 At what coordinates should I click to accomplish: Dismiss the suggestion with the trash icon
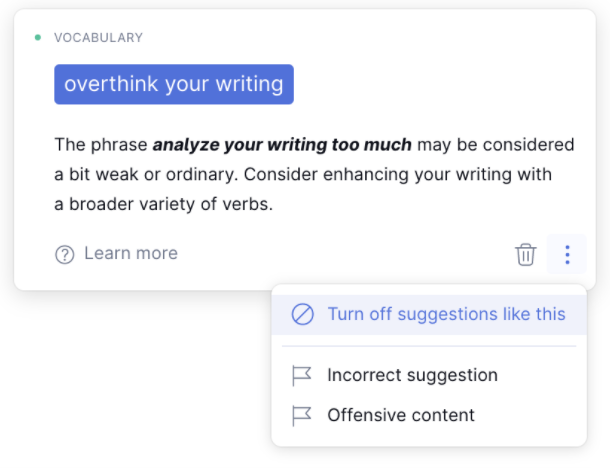pyautogui.click(x=525, y=255)
